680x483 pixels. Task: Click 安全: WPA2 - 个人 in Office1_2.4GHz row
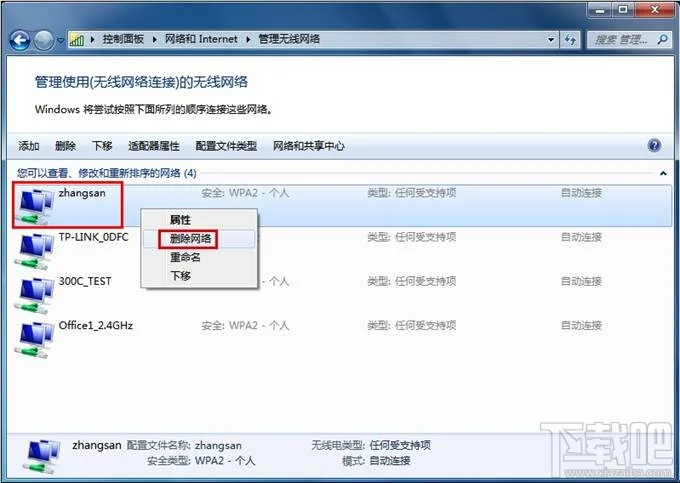coord(245,326)
